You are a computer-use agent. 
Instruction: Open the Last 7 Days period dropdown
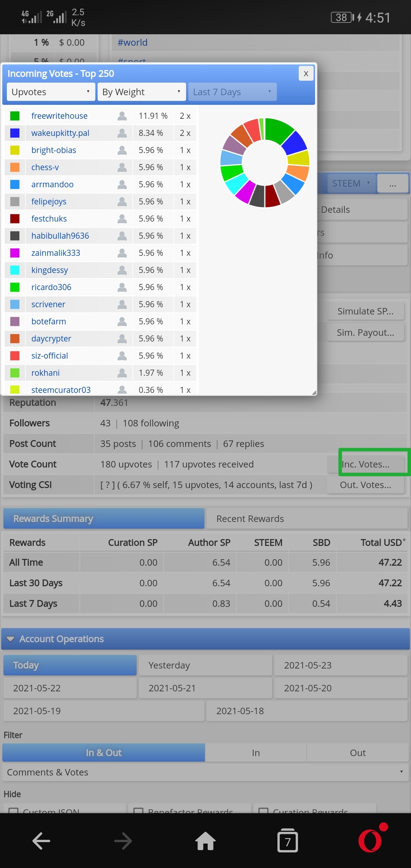point(232,92)
